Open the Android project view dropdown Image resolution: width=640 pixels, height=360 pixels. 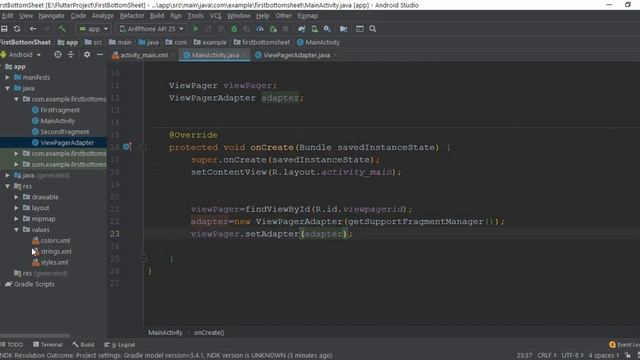21,54
